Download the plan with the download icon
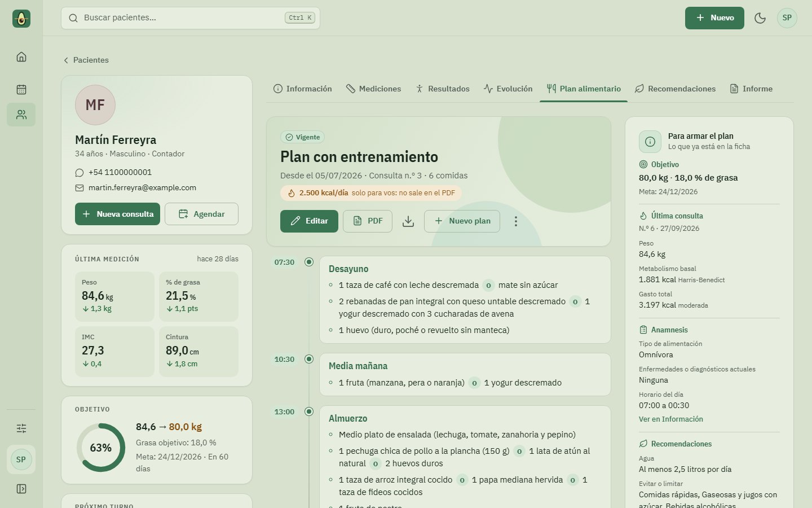 (408, 221)
